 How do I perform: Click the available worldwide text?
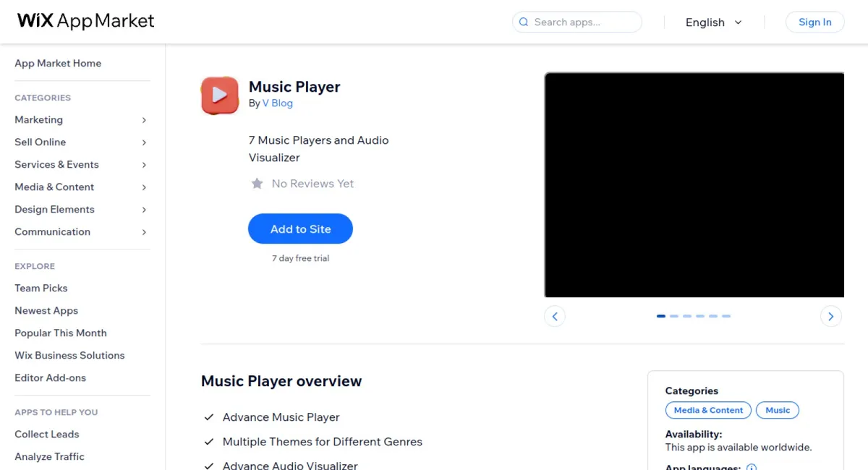pos(739,448)
